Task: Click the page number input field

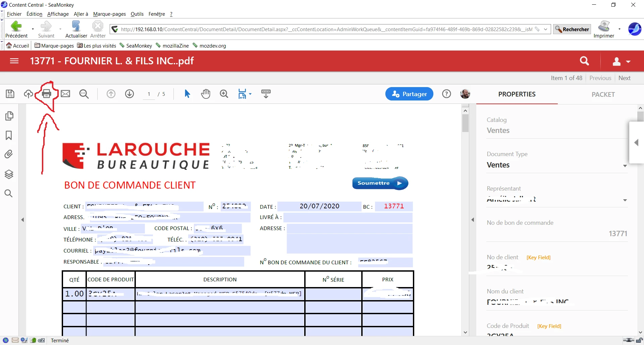Action: coord(149,94)
